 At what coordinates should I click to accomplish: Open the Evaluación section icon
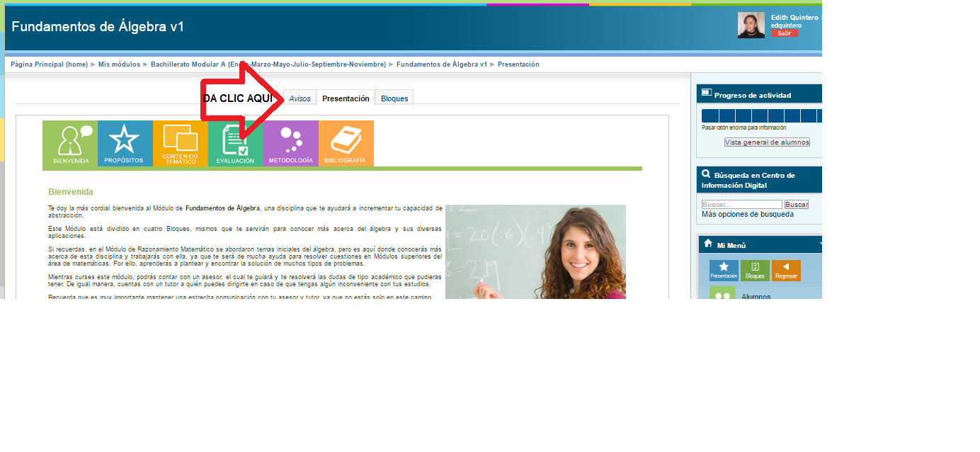coord(235,144)
